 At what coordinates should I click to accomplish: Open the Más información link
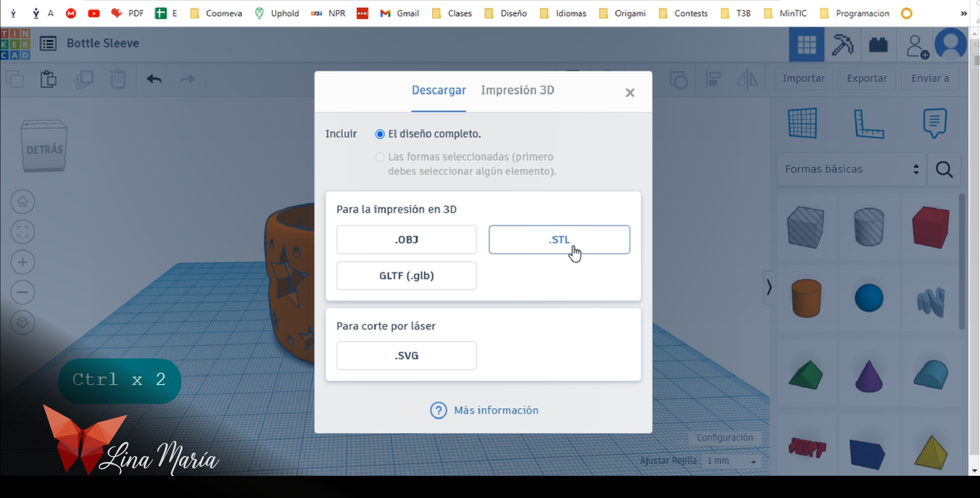click(x=496, y=410)
